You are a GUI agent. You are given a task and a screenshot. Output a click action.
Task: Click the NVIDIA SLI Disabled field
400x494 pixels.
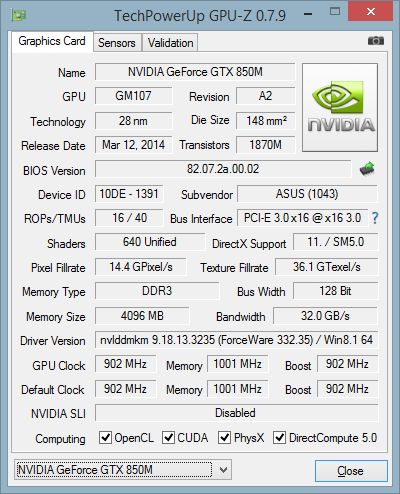[236, 413]
